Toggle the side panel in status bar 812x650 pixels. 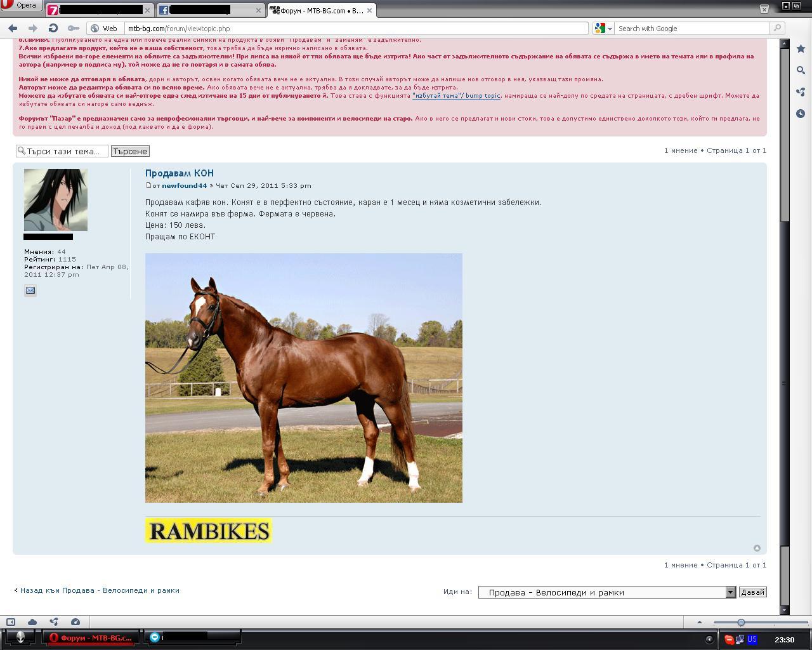(x=11, y=622)
